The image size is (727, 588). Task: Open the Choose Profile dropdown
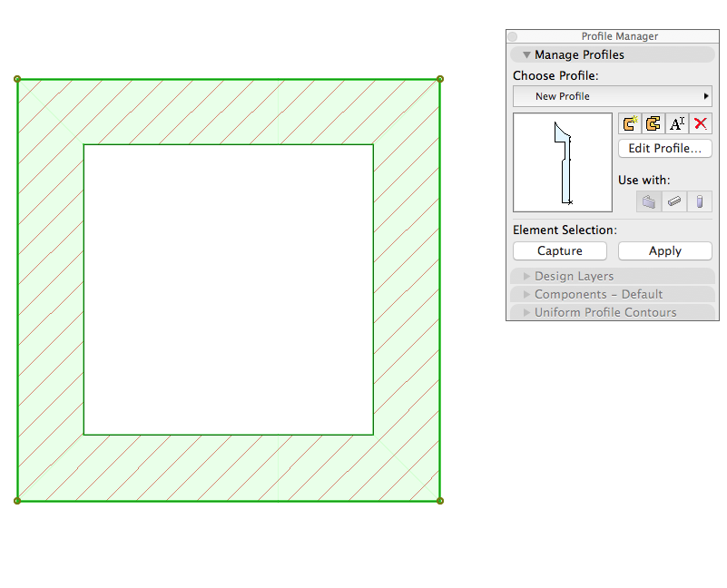click(x=613, y=96)
